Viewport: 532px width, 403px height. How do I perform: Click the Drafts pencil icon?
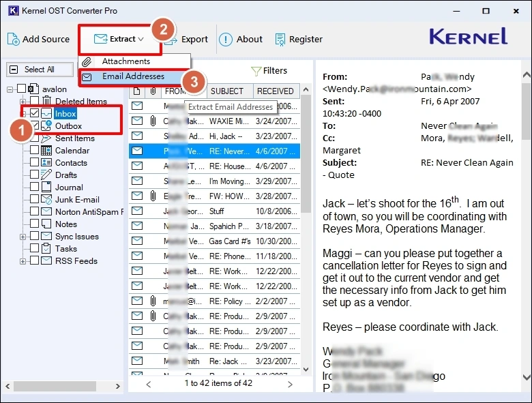coord(46,175)
